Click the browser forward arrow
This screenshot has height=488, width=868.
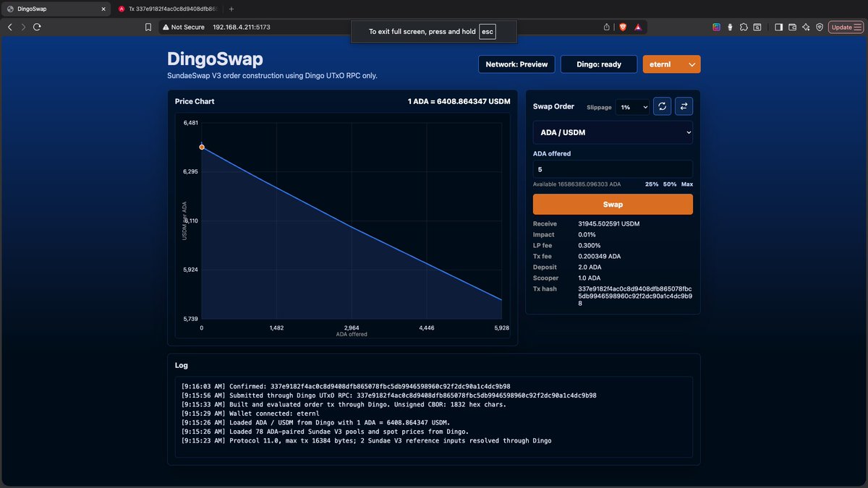pos(23,27)
